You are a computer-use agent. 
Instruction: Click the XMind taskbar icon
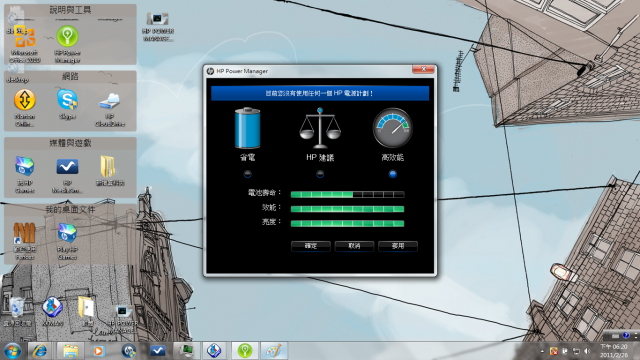pyautogui.click(x=213, y=351)
